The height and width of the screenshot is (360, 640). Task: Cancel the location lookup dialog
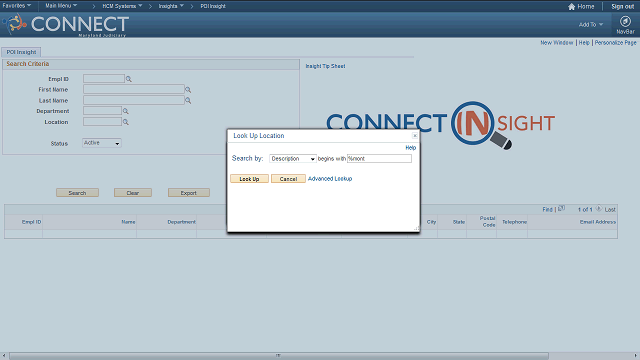pyautogui.click(x=288, y=179)
